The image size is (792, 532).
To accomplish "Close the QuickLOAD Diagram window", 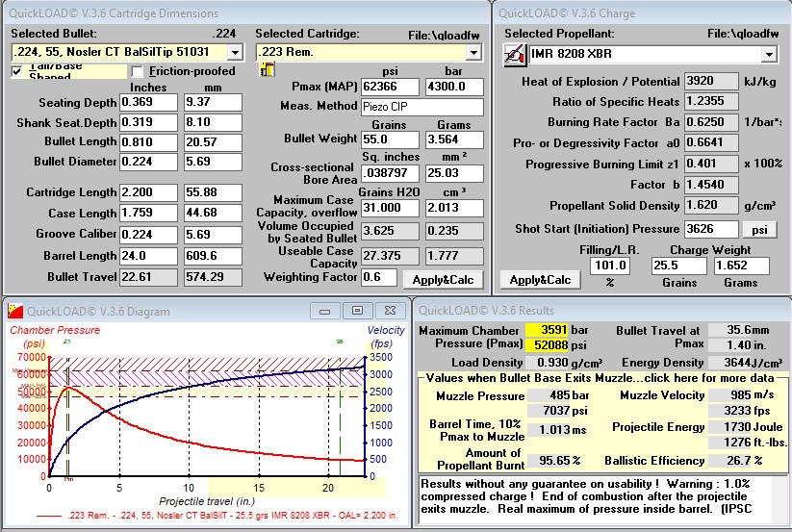I will point(390,310).
